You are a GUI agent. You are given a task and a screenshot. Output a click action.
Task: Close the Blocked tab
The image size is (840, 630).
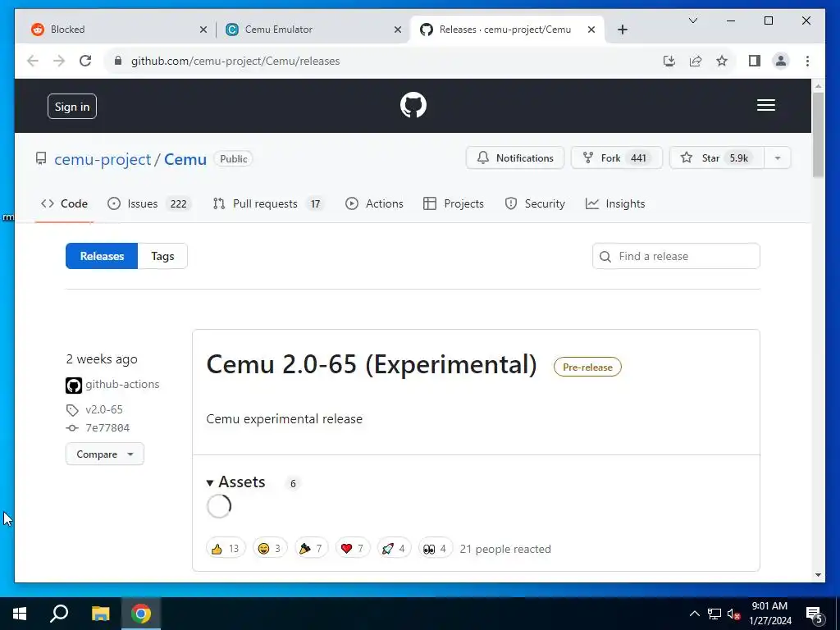(x=203, y=30)
